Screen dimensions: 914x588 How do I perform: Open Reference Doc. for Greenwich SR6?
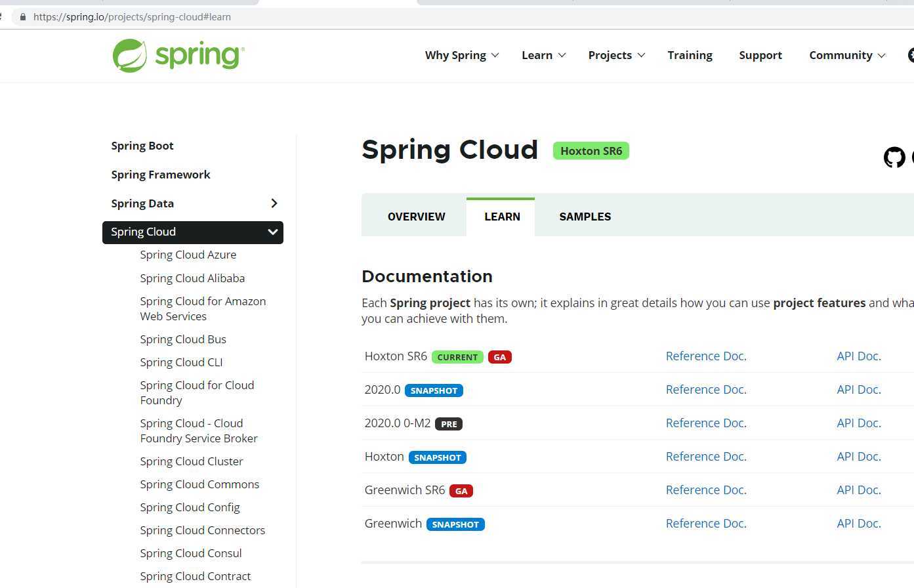click(706, 490)
